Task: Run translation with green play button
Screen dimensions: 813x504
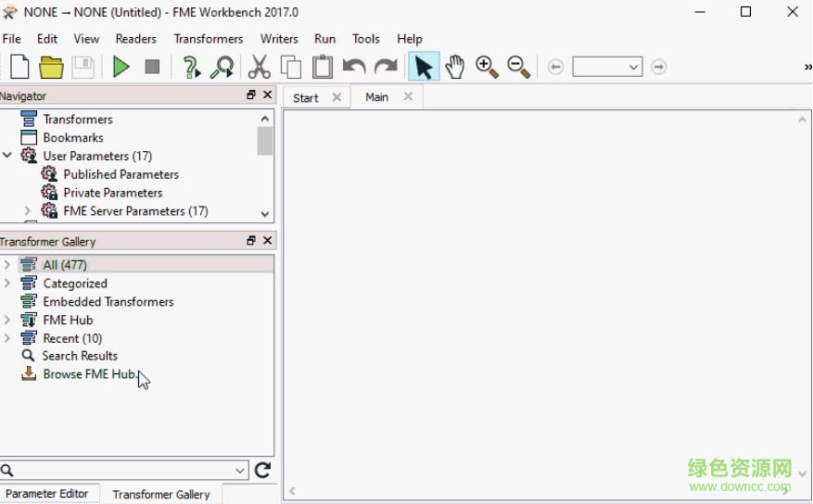Action: [121, 67]
